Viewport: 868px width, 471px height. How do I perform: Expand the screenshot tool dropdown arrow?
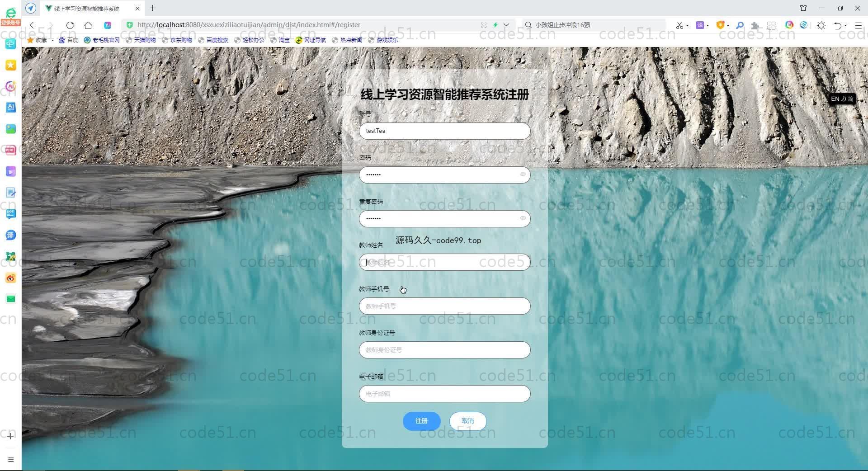point(688,25)
